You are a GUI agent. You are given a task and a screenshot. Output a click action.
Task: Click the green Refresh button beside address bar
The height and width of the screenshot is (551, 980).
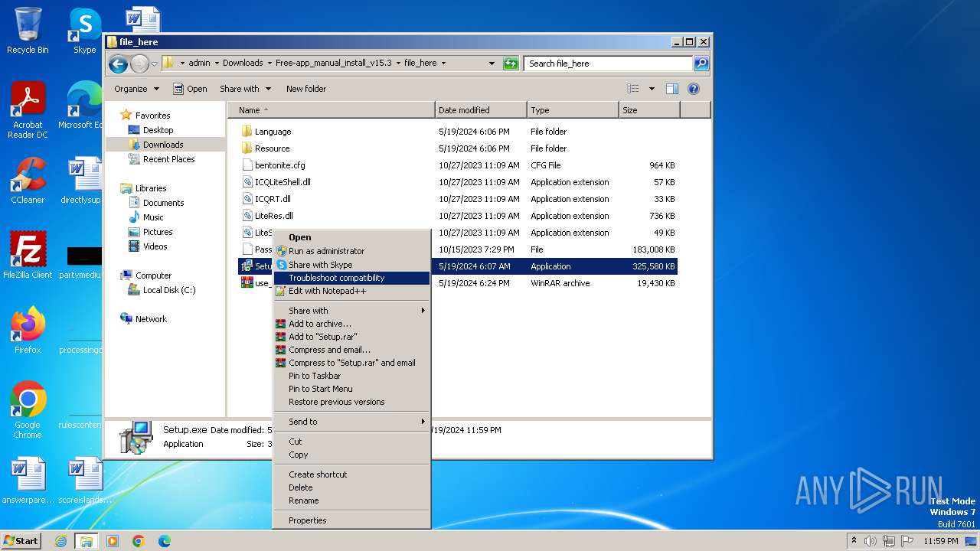pos(511,64)
